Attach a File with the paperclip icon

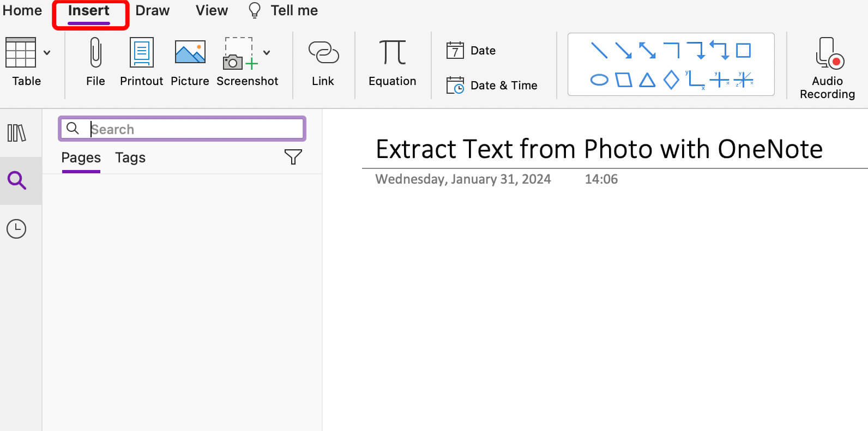[95, 62]
